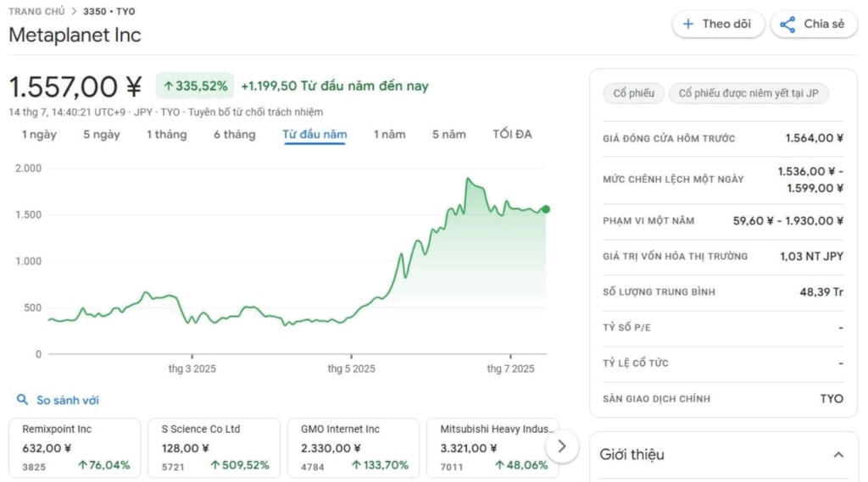Click the magnifier icon beside So sánh với
This screenshot has height=482, width=868.
coord(22,400)
